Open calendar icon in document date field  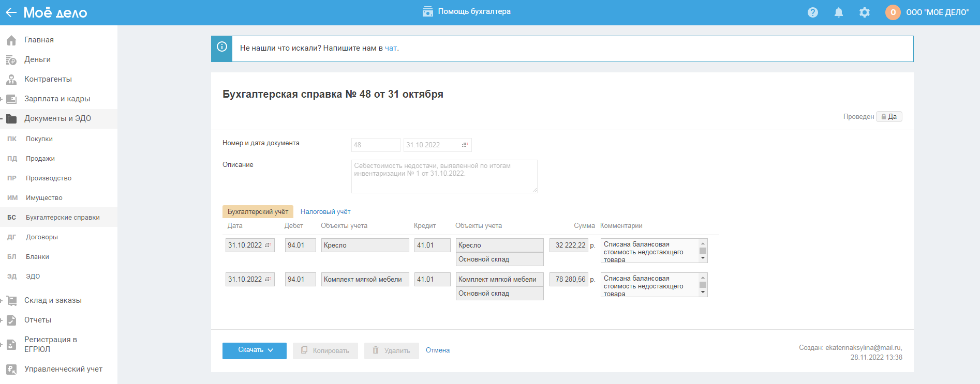click(x=465, y=145)
